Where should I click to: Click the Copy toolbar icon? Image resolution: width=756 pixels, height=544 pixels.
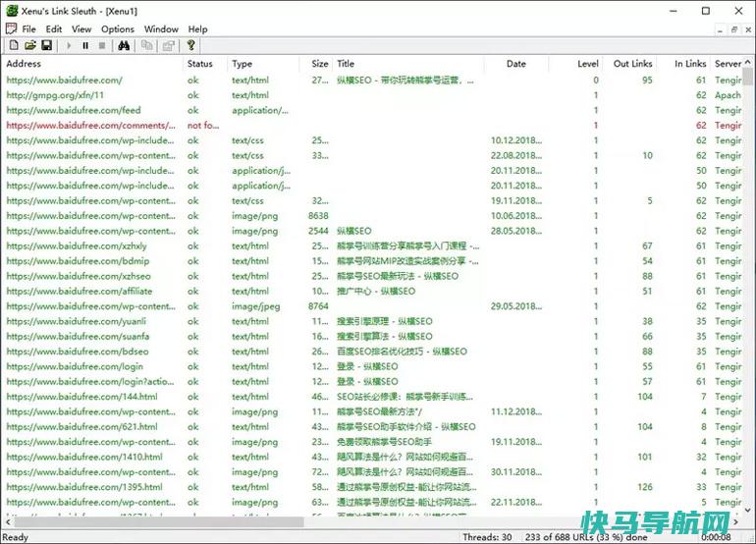pyautogui.click(x=146, y=46)
